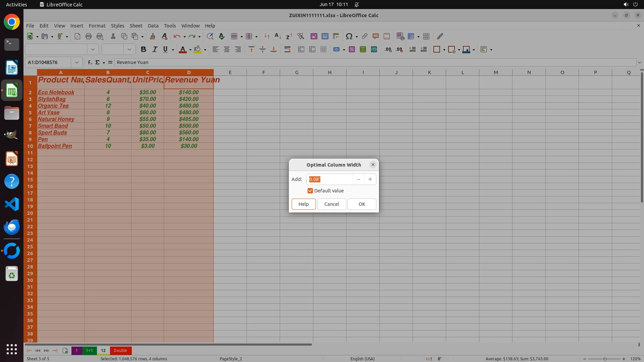Click the Function Wizard icon
Image resolution: width=644 pixels, height=362 pixels.
90,62
